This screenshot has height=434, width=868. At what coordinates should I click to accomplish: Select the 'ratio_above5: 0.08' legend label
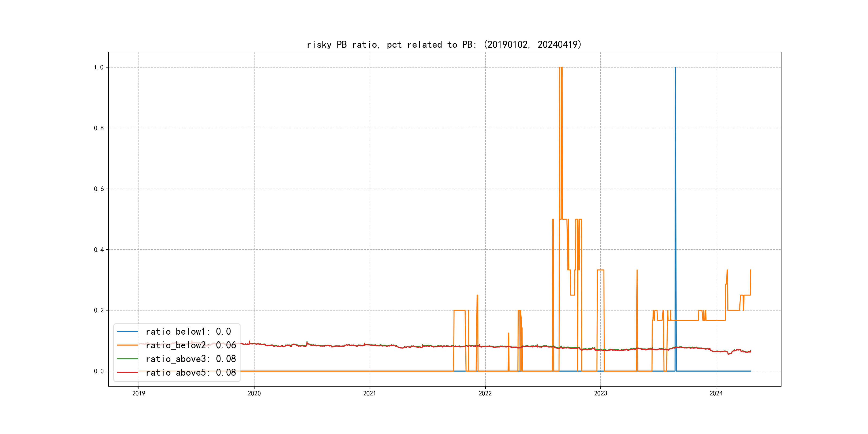(191, 372)
